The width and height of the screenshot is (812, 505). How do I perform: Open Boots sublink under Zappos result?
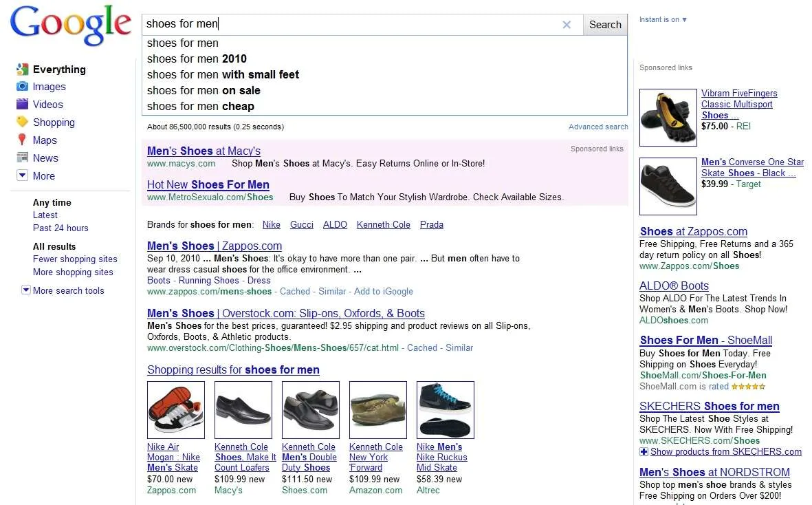158,280
